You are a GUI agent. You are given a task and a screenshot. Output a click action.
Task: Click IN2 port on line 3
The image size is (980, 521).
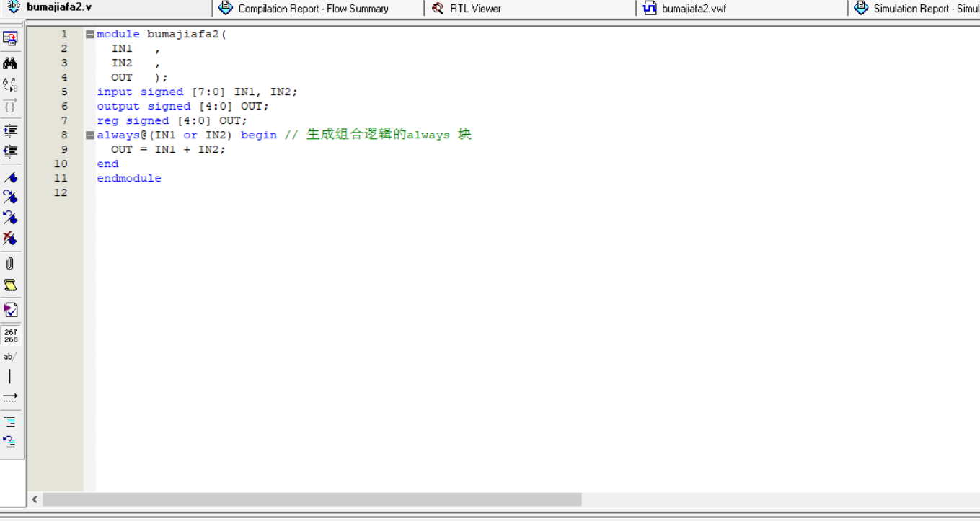122,63
